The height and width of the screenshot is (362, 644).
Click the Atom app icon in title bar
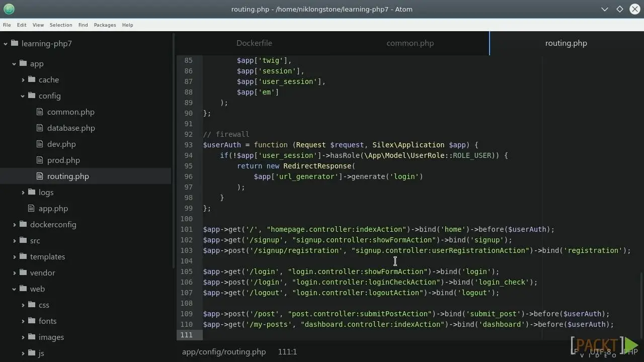9,9
